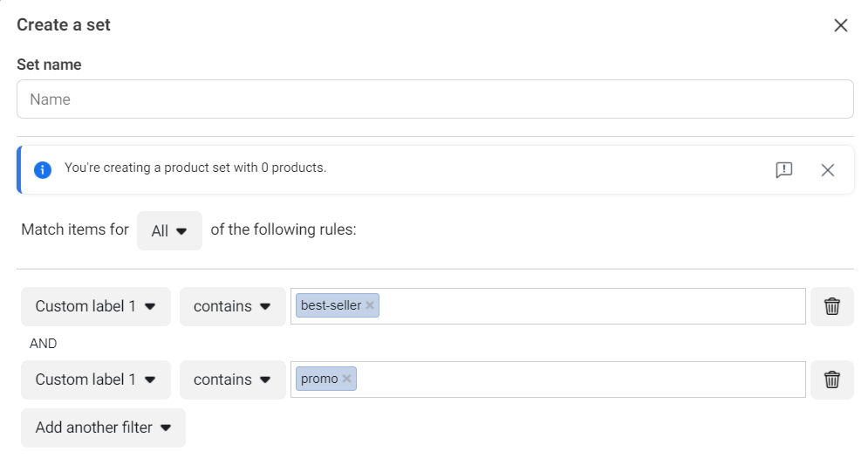The height and width of the screenshot is (458, 868).
Task: Change second contains operator
Action: point(233,379)
